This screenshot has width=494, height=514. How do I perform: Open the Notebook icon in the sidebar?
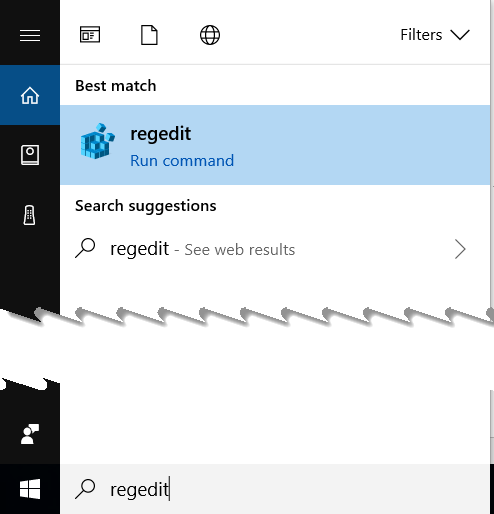click(30, 155)
